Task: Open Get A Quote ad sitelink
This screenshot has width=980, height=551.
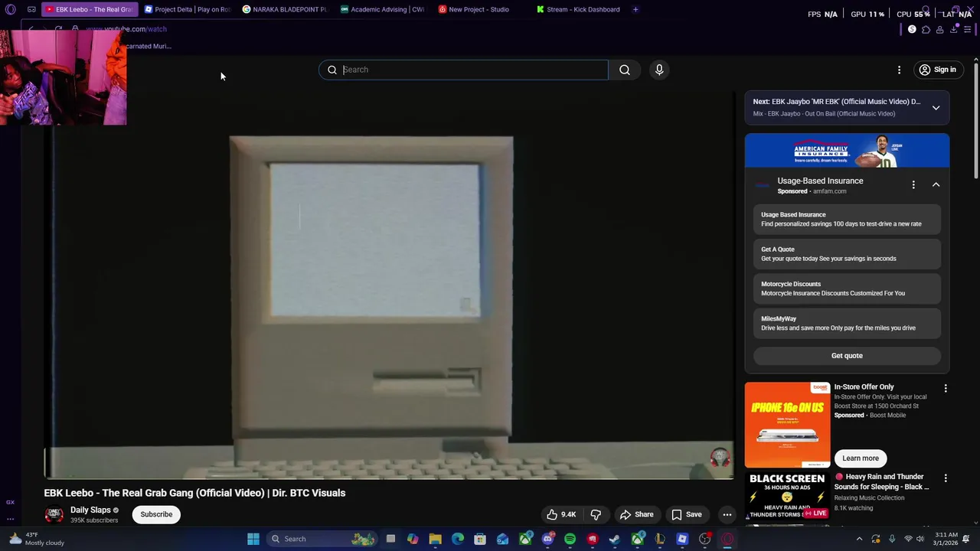Action: (x=847, y=254)
